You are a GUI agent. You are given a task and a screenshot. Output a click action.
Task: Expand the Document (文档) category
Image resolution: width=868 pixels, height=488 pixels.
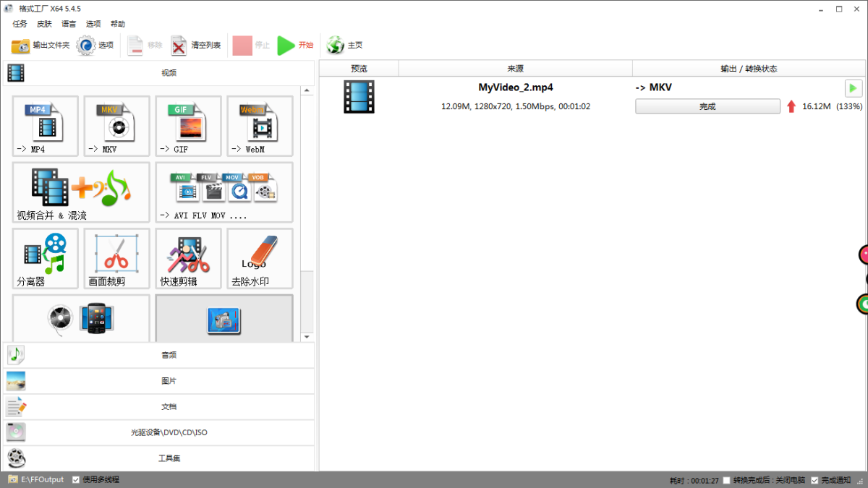(158, 406)
